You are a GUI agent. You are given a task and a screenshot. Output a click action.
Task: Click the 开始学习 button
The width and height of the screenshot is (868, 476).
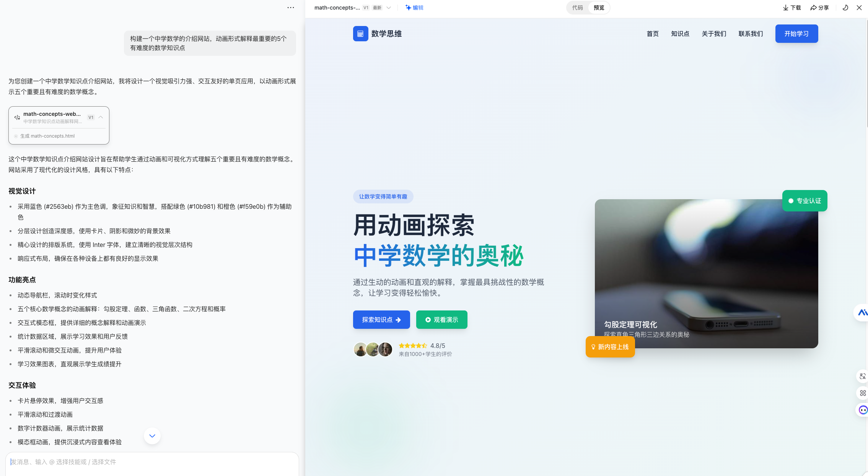(x=796, y=34)
